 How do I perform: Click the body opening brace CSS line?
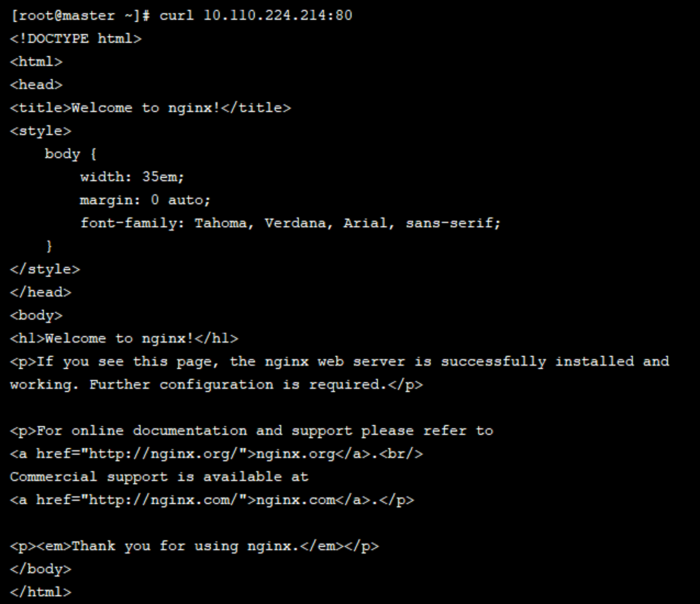(x=71, y=154)
